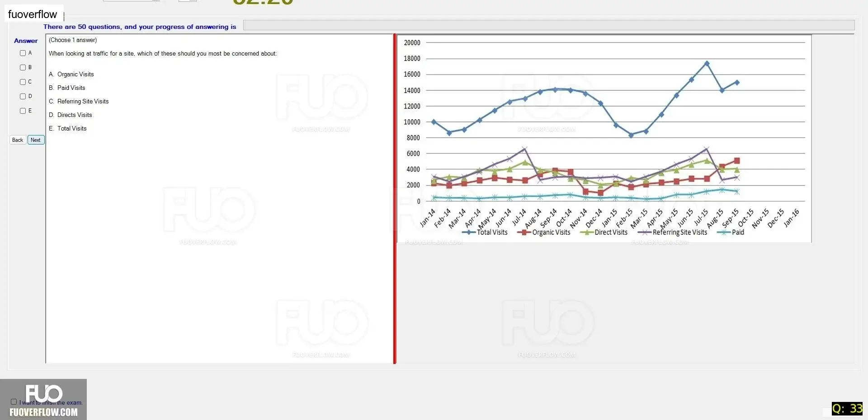Click the Next button
The image size is (868, 420).
[x=36, y=140]
